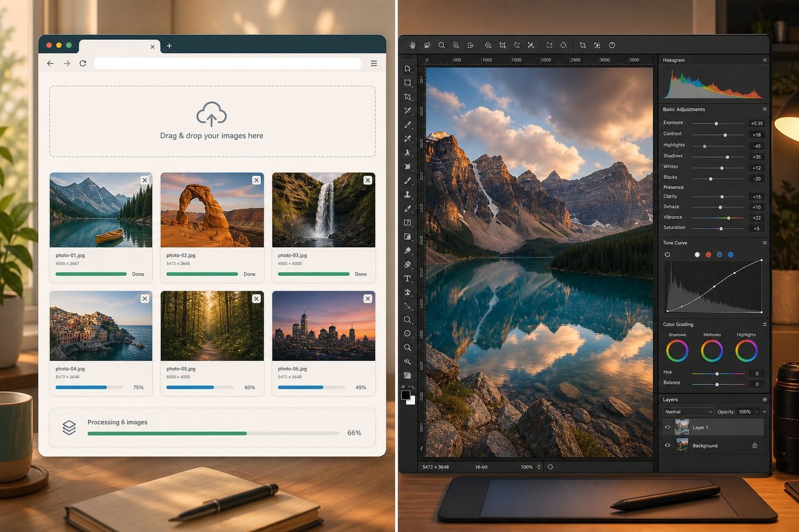Toggle visibility of the Background layer
Image resolution: width=799 pixels, height=532 pixels.
click(667, 445)
